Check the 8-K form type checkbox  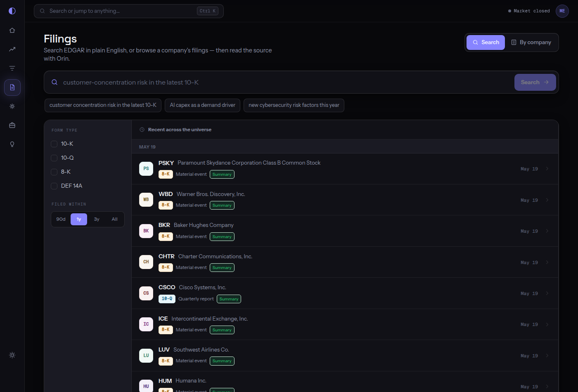[54, 172]
